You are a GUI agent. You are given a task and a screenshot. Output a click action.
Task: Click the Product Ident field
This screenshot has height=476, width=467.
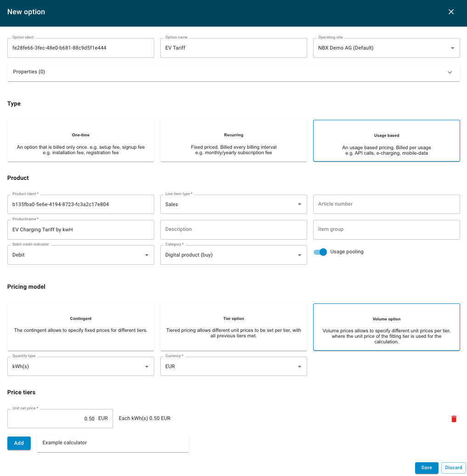coord(81,204)
